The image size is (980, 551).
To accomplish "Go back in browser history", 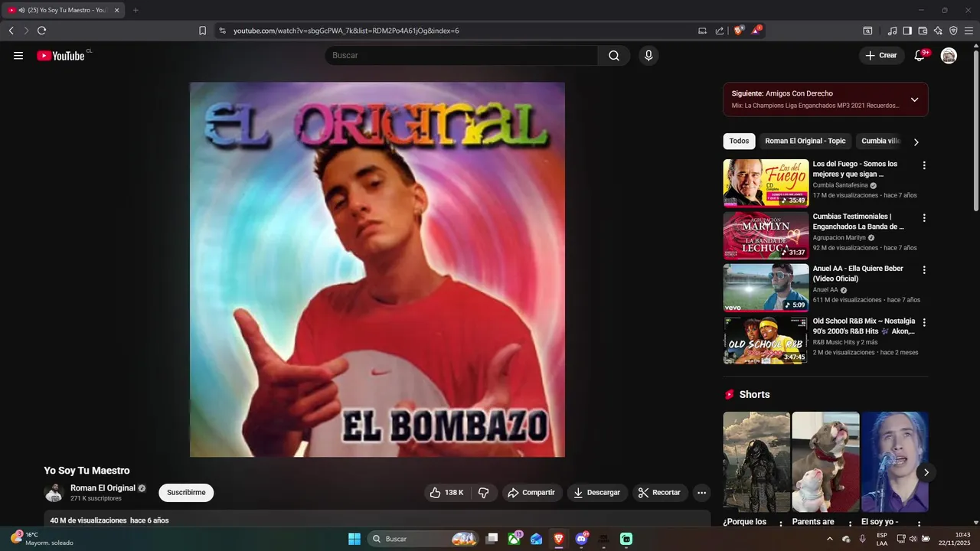I will point(11,31).
